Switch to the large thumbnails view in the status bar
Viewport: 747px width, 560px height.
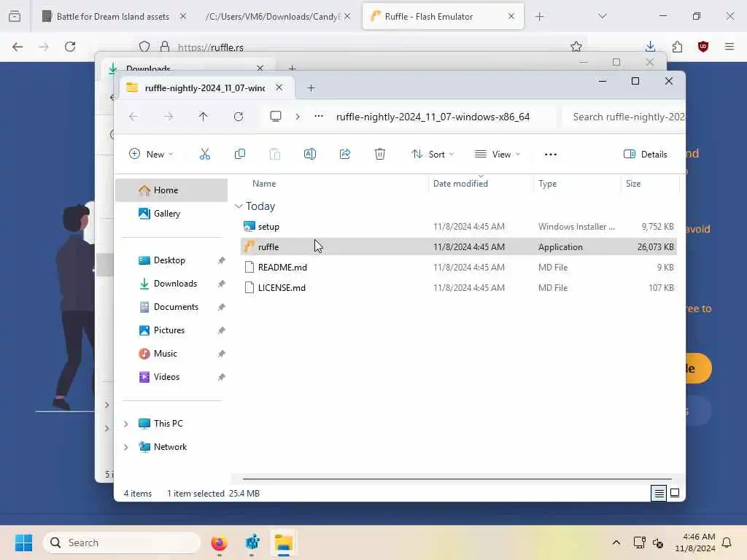pos(675,493)
